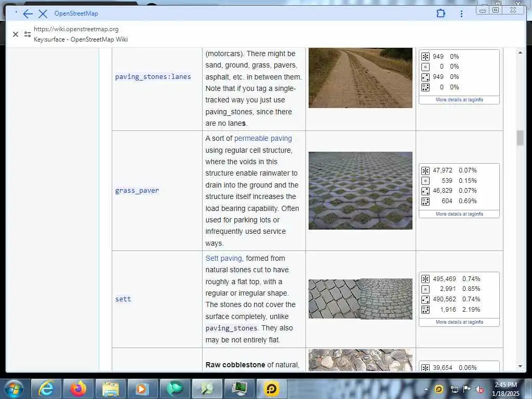Click the muted volume tray icon
The width and height of the screenshot is (532, 399).
point(480,390)
